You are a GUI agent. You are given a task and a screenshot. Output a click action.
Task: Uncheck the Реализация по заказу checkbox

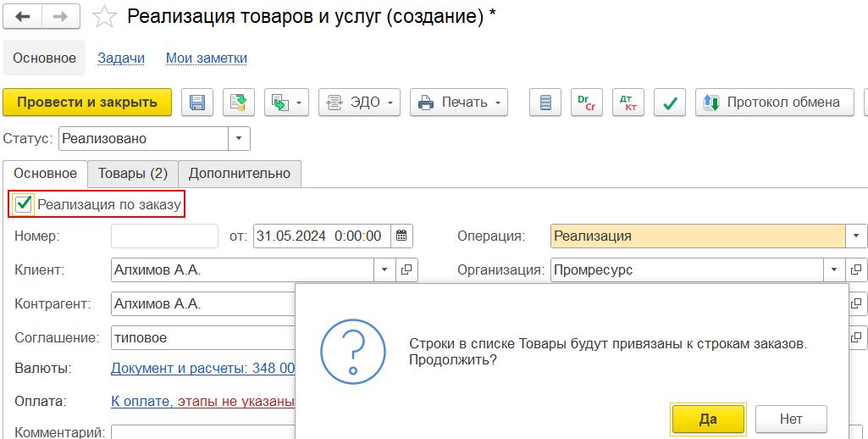(x=24, y=204)
